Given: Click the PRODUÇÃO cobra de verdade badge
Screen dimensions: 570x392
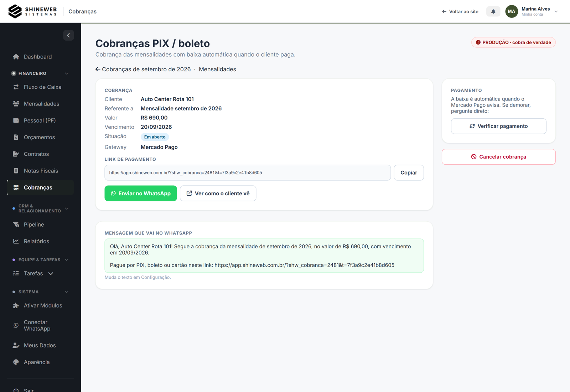Looking at the screenshot, I should [x=513, y=42].
